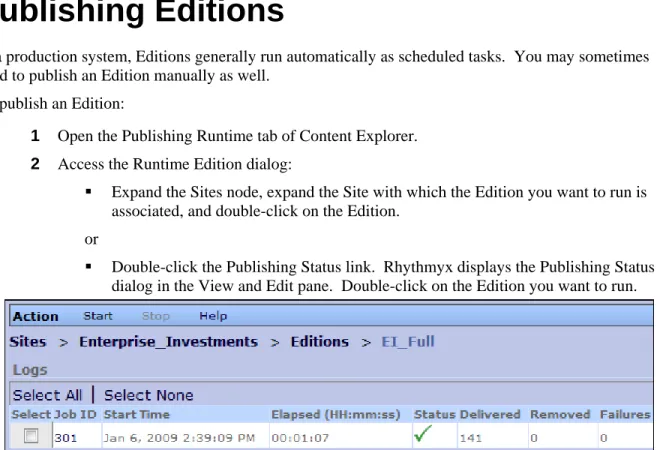The width and height of the screenshot is (663, 450).
Task: Click the greyed Stop menu item
Action: tap(156, 316)
